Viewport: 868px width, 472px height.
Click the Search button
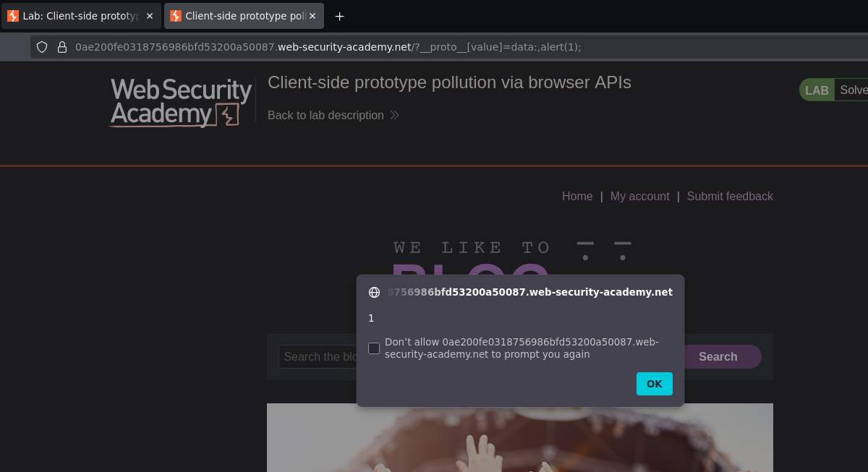tap(718, 356)
